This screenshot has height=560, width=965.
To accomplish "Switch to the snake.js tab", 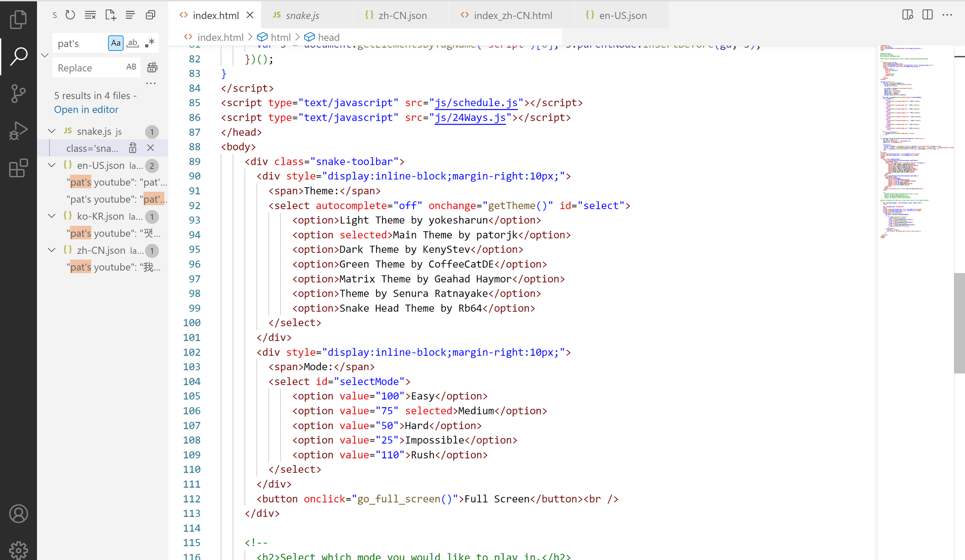I will [x=303, y=15].
